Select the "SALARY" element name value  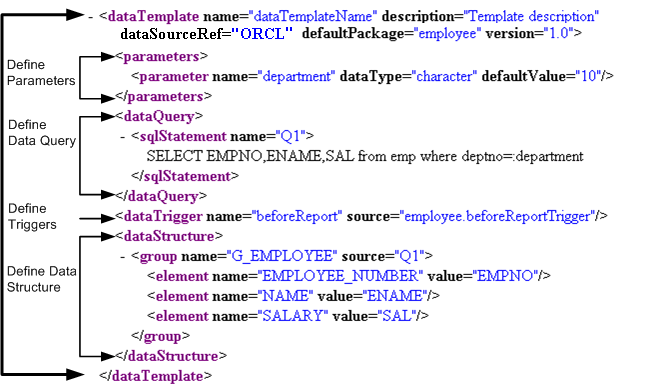[292, 316]
